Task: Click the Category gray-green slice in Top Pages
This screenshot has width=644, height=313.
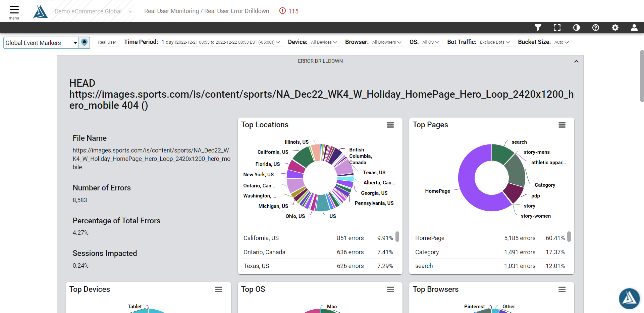Action: [516, 171]
